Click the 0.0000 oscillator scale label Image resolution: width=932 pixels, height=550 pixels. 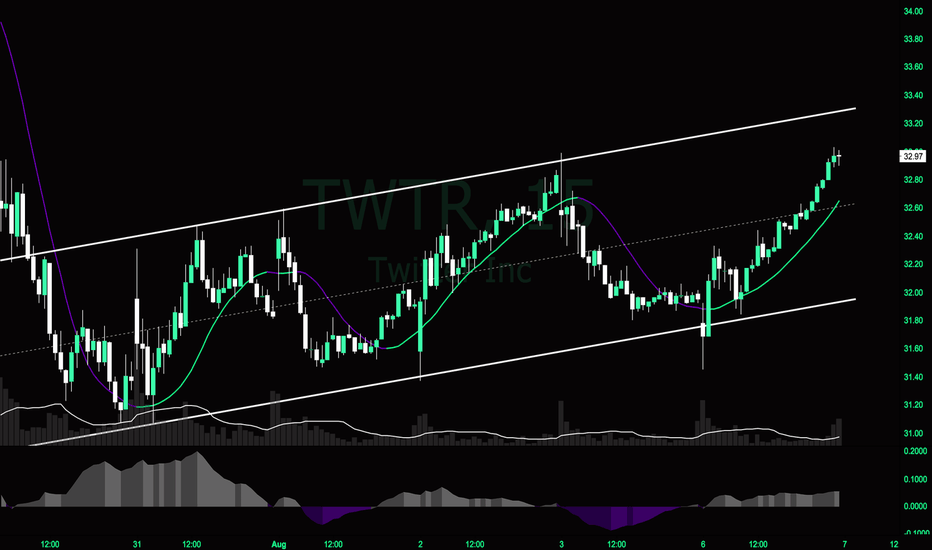tap(914, 507)
